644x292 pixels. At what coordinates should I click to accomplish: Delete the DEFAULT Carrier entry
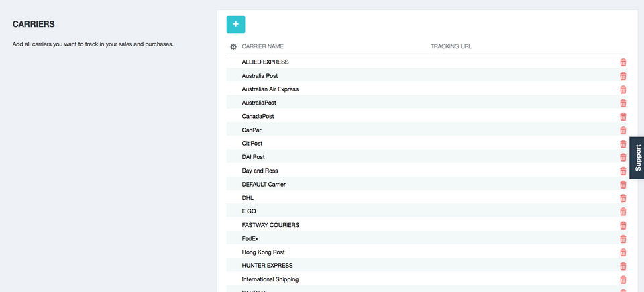tap(623, 184)
